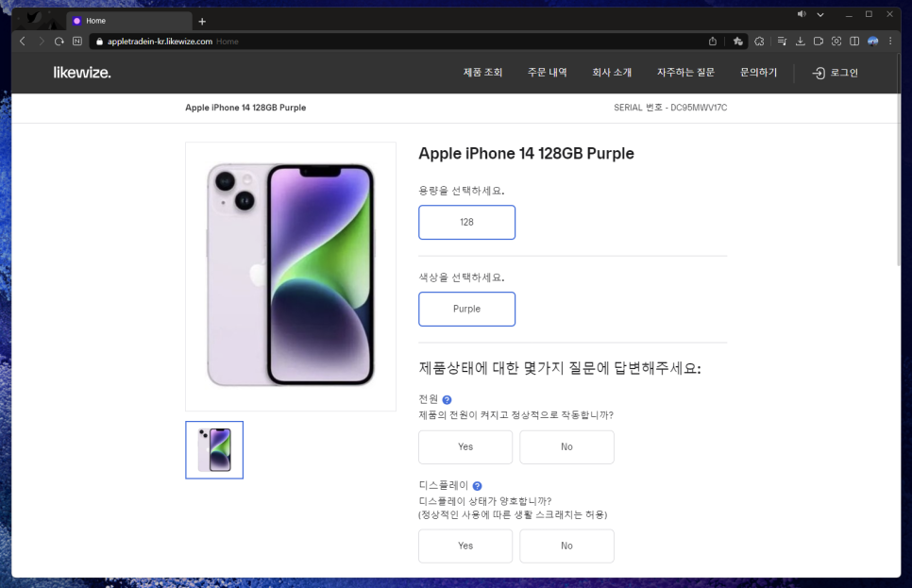
Task: Reload the page with the refresh icon
Action: point(59,42)
